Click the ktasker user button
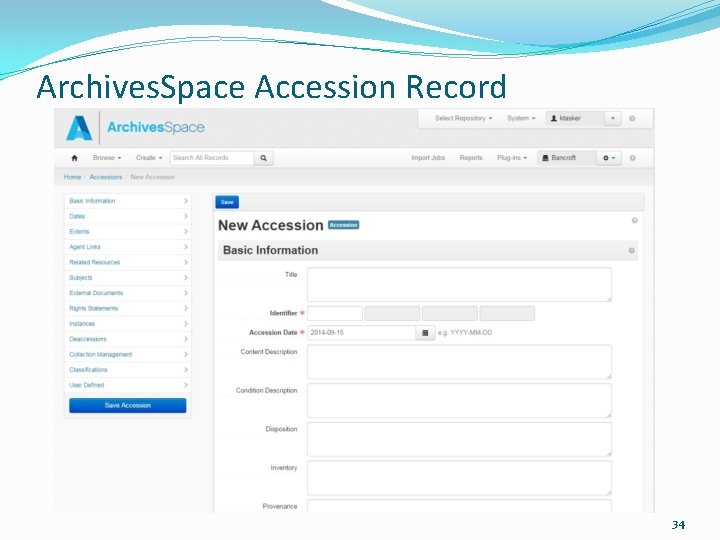This screenshot has width=720, height=540. 575,118
